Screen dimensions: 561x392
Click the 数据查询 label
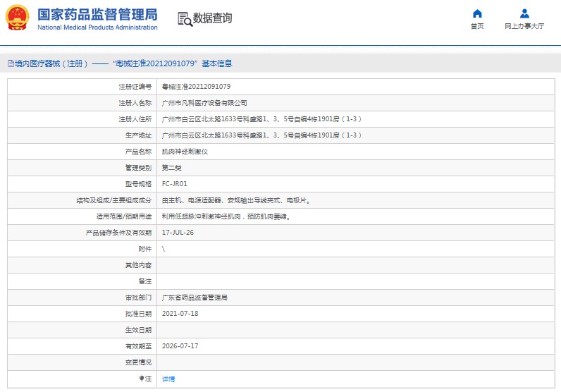pyautogui.click(x=212, y=18)
